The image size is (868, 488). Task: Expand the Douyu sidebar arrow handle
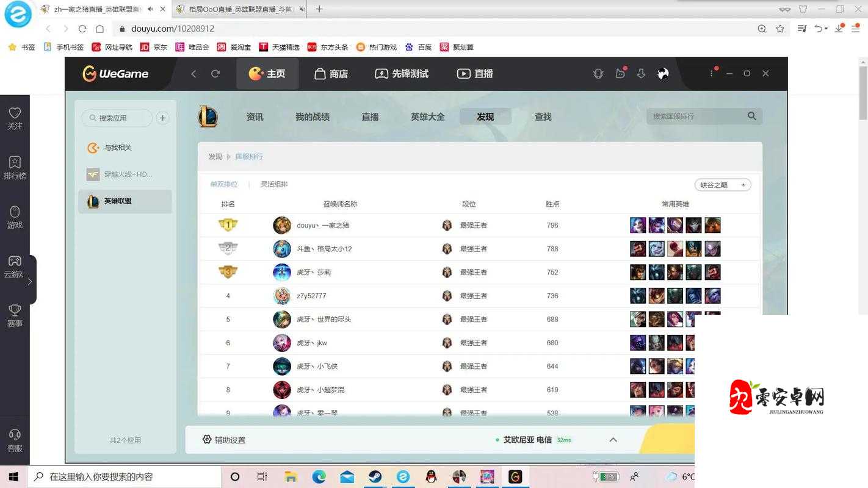click(x=30, y=281)
